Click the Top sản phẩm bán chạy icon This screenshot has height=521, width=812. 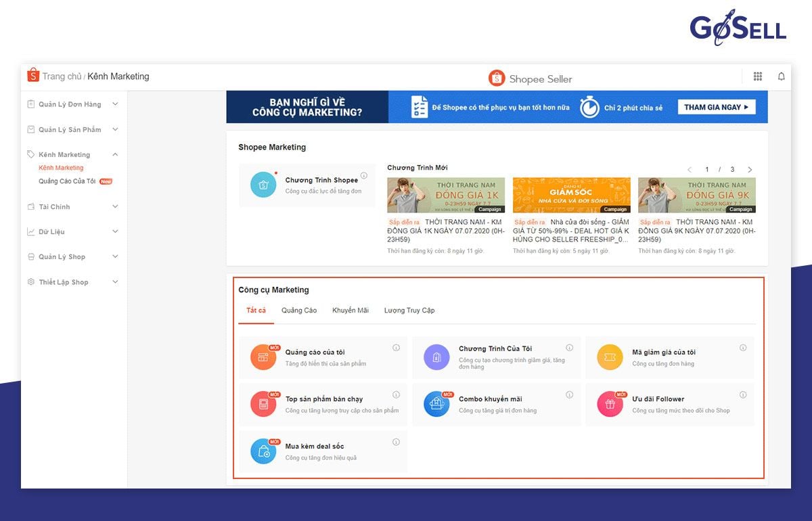coord(263,403)
